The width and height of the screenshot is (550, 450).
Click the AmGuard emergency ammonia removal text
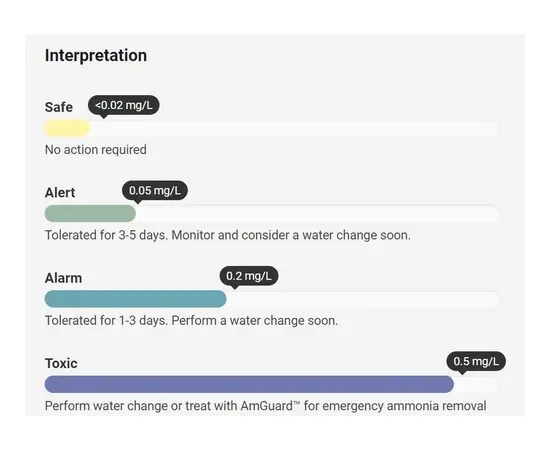(266, 406)
